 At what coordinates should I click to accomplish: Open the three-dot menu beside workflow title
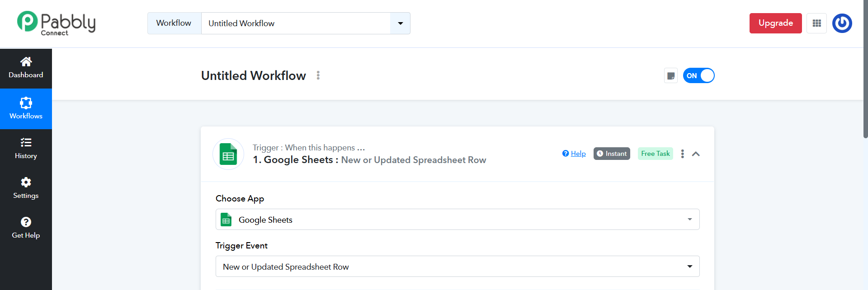point(318,75)
